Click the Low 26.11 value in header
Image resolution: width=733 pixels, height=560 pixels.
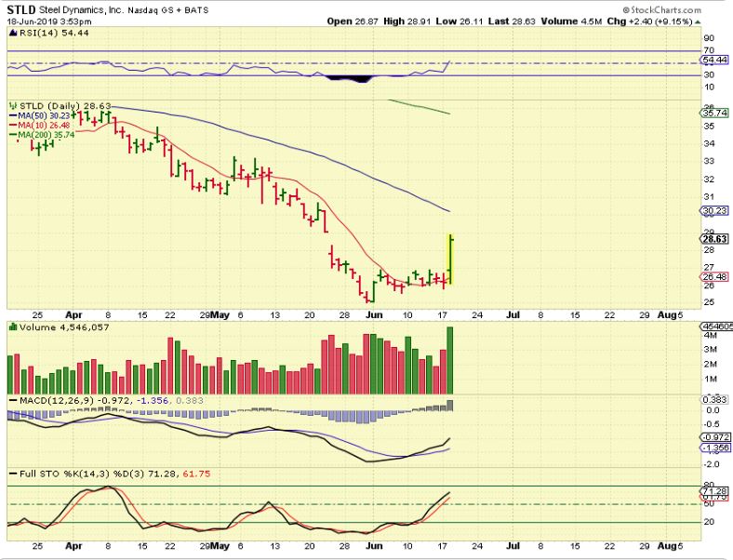460,21
